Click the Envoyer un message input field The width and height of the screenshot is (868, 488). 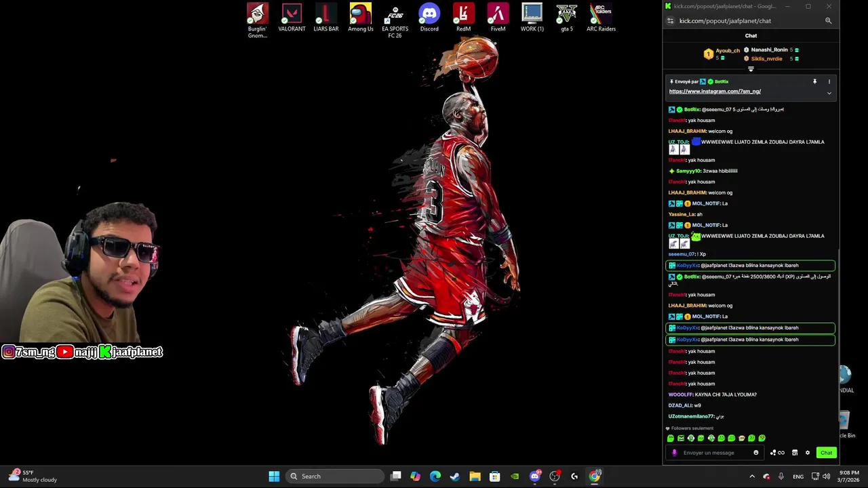tap(715, 453)
